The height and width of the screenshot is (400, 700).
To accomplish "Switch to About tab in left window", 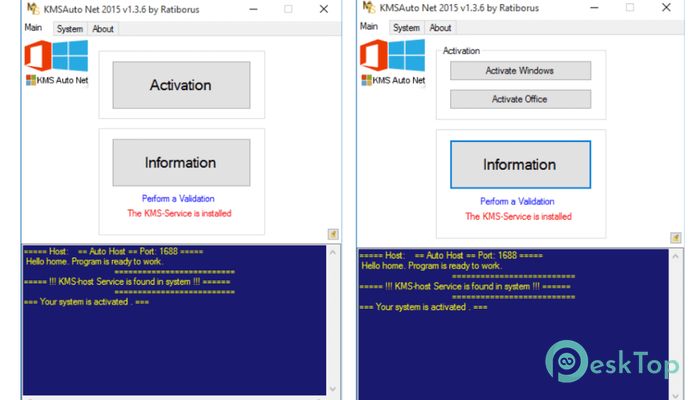I will (x=103, y=29).
